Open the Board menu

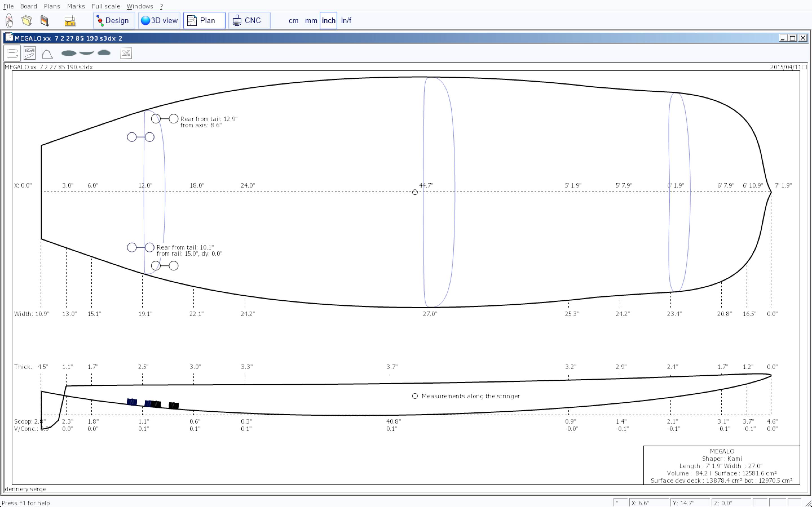28,6
